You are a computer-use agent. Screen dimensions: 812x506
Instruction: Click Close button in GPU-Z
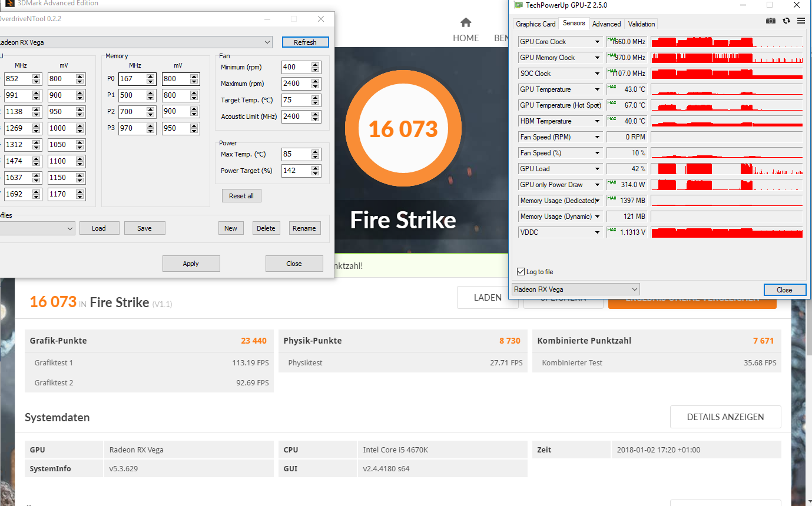pyautogui.click(x=784, y=289)
